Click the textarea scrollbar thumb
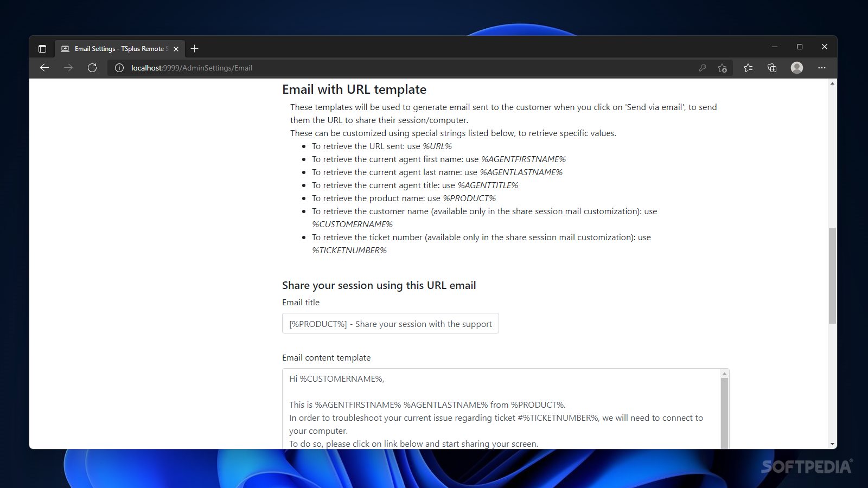Image resolution: width=868 pixels, height=488 pixels. pyautogui.click(x=724, y=413)
